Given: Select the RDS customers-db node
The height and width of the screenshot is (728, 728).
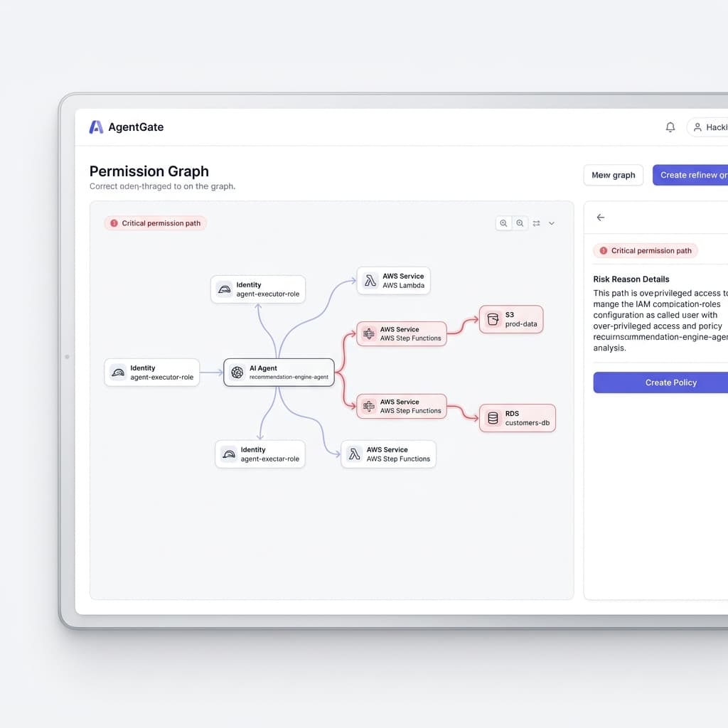Looking at the screenshot, I should pyautogui.click(x=518, y=418).
